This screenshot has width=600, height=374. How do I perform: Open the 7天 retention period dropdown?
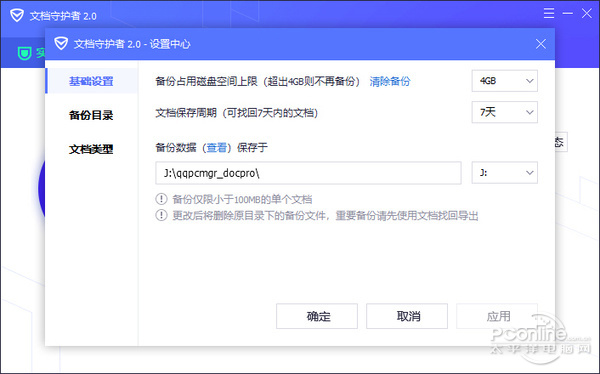[x=504, y=112]
